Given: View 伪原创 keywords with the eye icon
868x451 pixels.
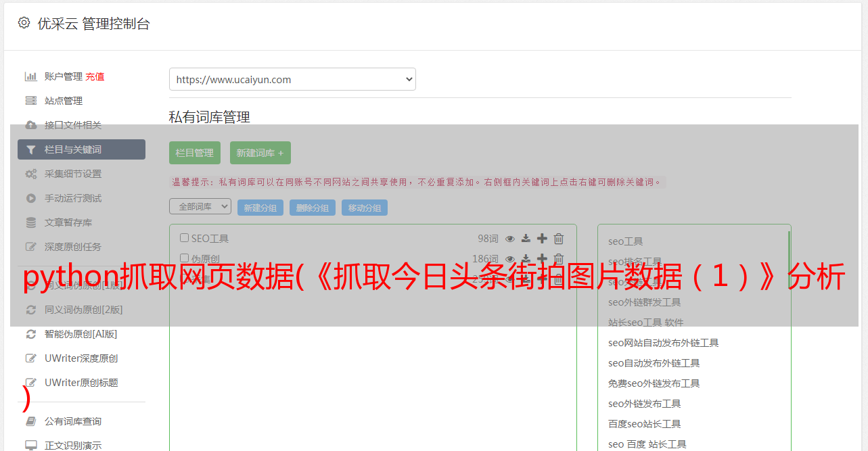Looking at the screenshot, I should pyautogui.click(x=510, y=259).
